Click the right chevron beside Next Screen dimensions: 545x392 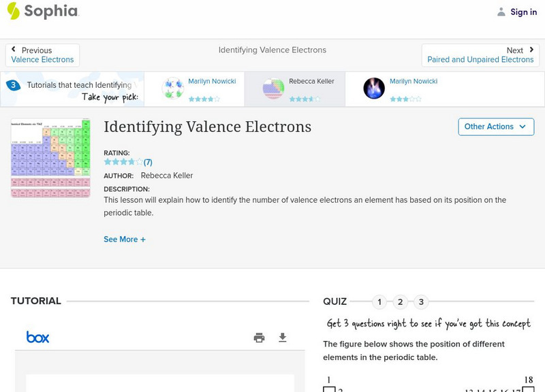[531, 50]
